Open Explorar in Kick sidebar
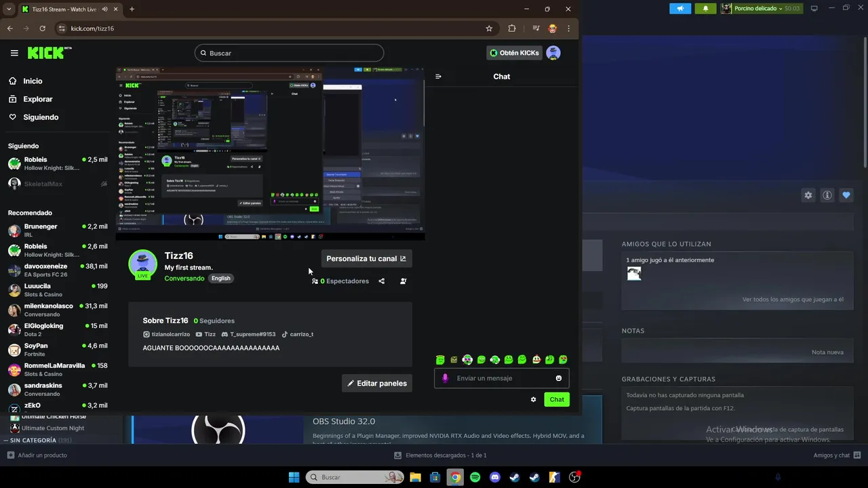Image resolution: width=868 pixels, height=488 pixels. click(x=31, y=99)
